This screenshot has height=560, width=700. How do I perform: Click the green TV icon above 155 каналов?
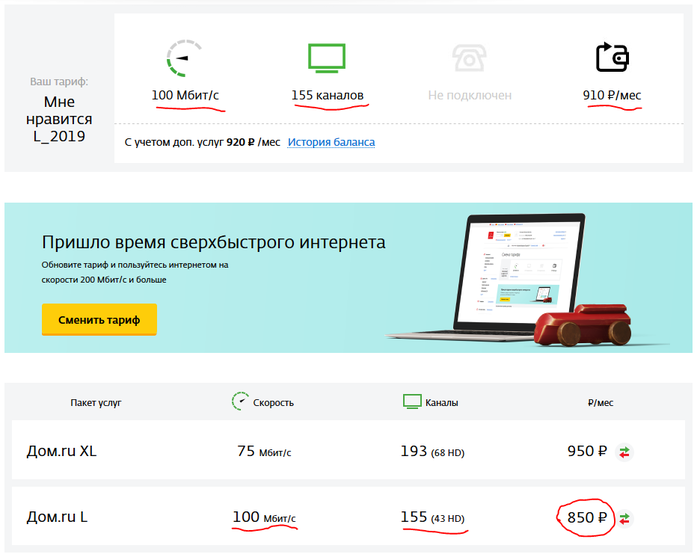tap(327, 58)
